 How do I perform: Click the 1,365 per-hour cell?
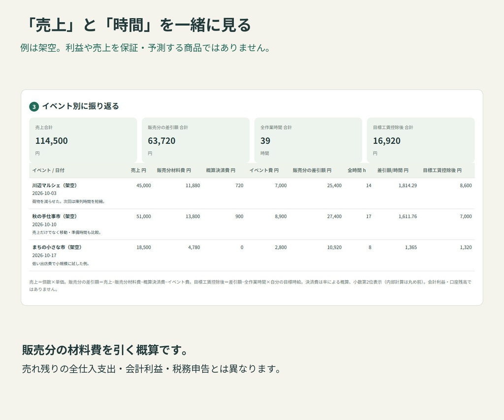411,247
